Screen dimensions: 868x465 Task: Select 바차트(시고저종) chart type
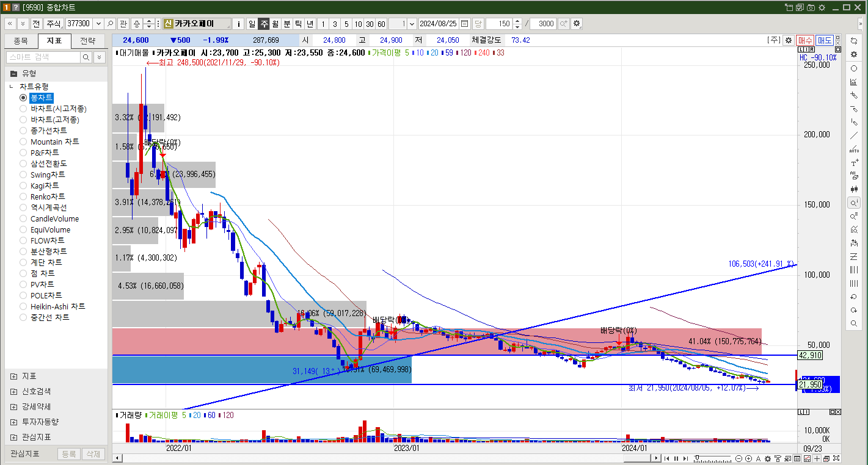[53, 109]
